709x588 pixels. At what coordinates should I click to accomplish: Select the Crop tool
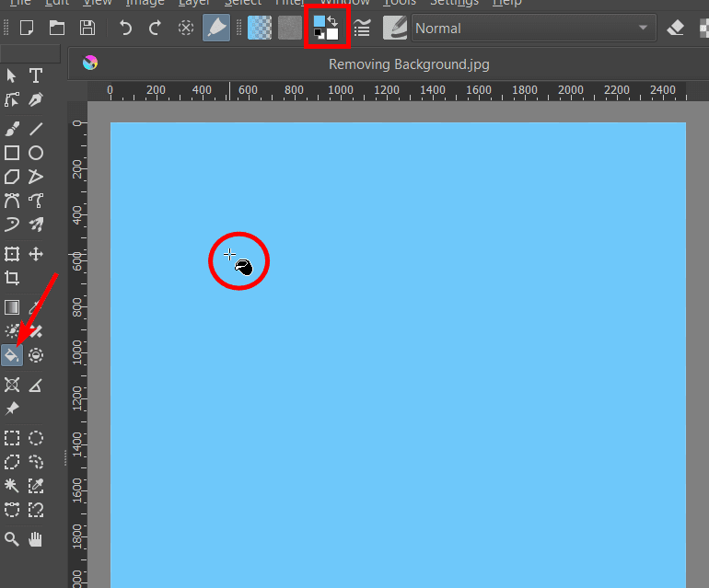[x=12, y=278]
